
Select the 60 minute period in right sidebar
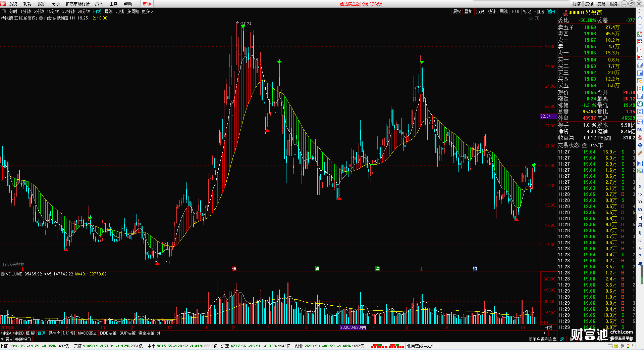(640, 210)
